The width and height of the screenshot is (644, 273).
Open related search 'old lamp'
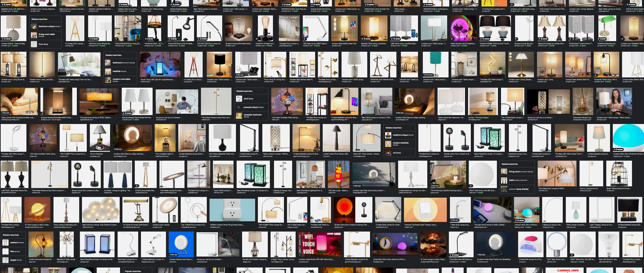(x=399, y=153)
